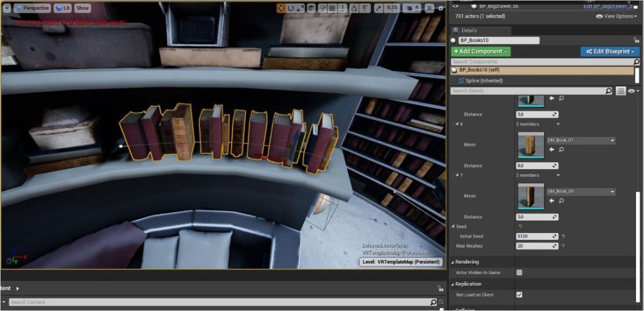The image size is (644, 311).
Task: Toggle surface snapping icon in viewport toolbar
Action: [323, 8]
